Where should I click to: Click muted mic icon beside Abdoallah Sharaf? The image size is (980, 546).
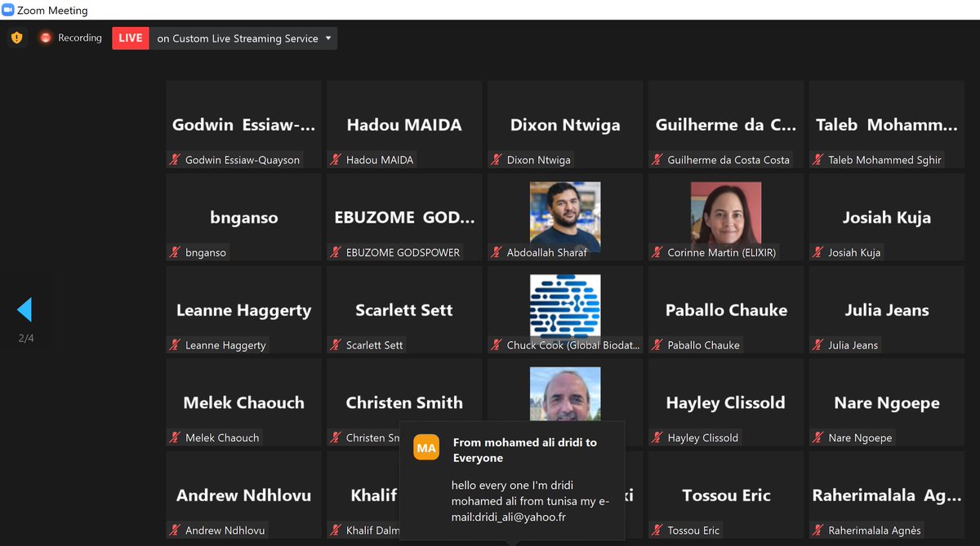coord(497,252)
